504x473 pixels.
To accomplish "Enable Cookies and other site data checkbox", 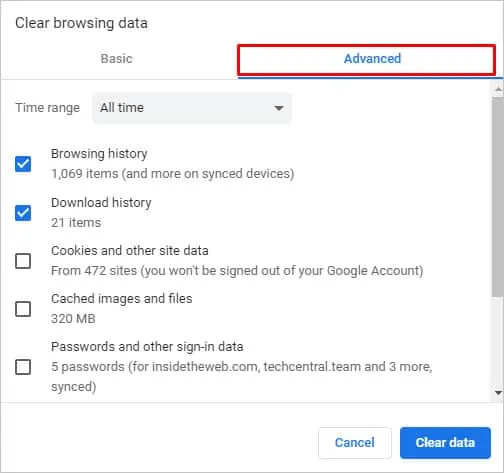I will click(x=23, y=261).
